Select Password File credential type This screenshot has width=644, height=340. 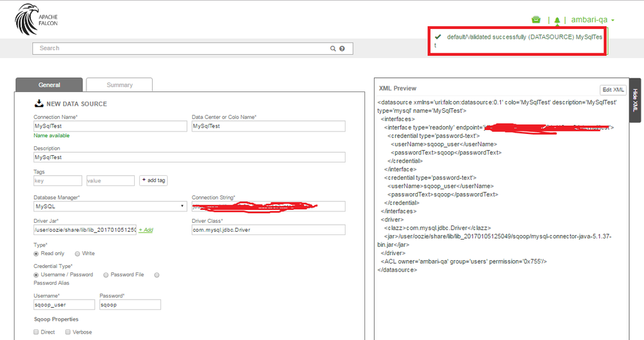106,275
